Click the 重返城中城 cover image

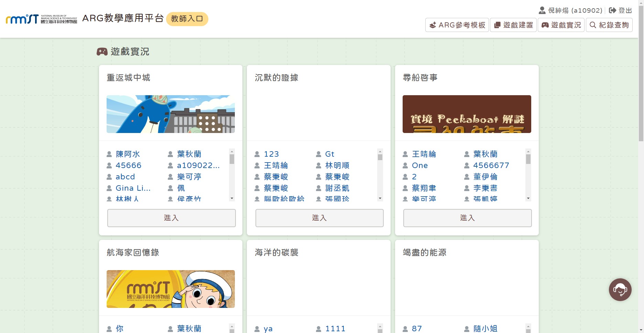click(171, 114)
